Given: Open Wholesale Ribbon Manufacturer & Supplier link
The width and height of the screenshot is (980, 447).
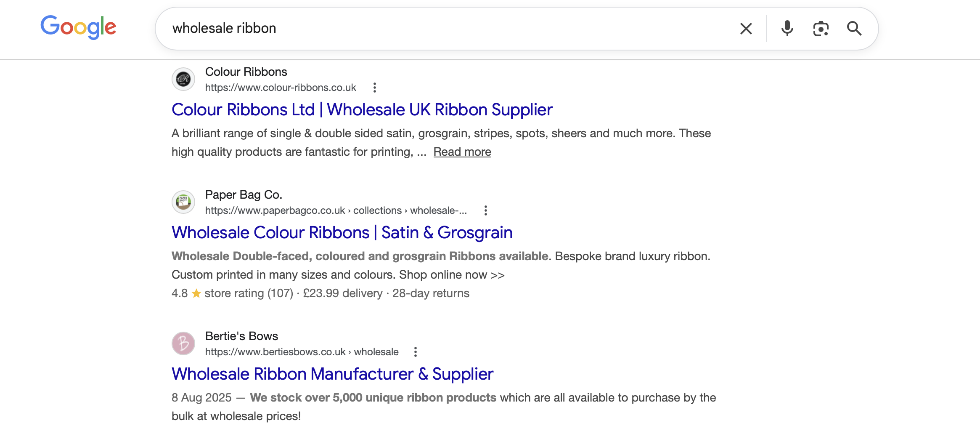Looking at the screenshot, I should 332,374.
